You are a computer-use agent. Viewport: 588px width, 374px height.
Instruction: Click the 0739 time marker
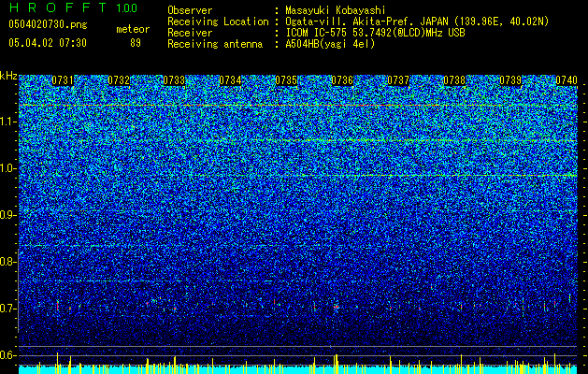click(510, 80)
